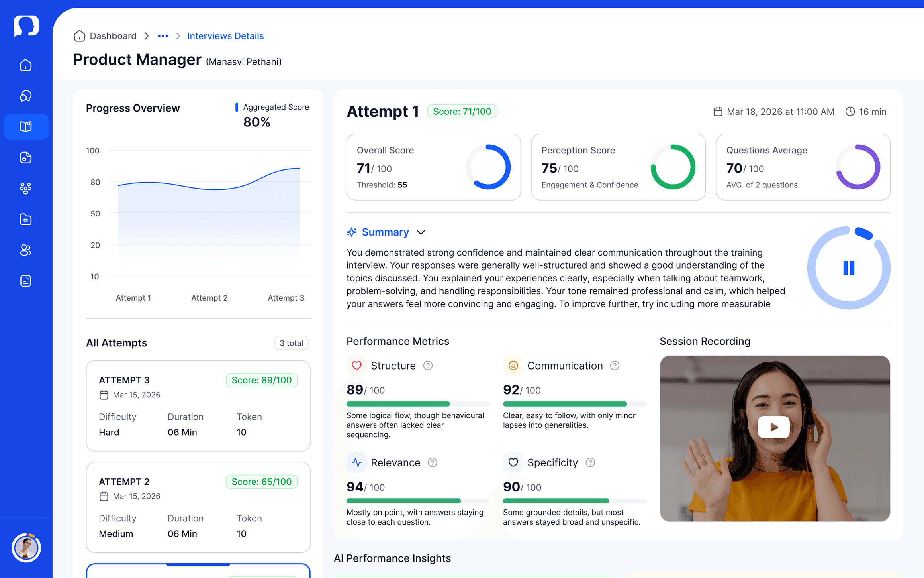Open the Overall Score card
This screenshot has width=924, height=578.
(x=434, y=167)
